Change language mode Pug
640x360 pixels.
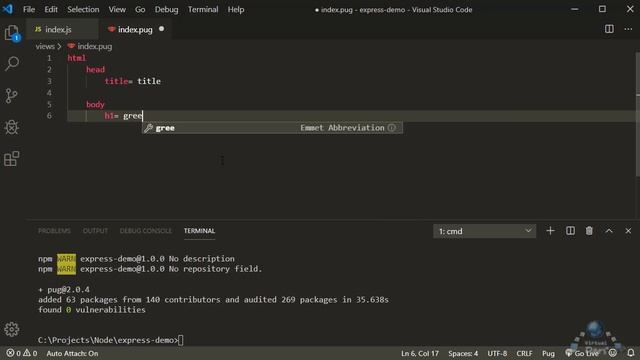pyautogui.click(x=548, y=353)
